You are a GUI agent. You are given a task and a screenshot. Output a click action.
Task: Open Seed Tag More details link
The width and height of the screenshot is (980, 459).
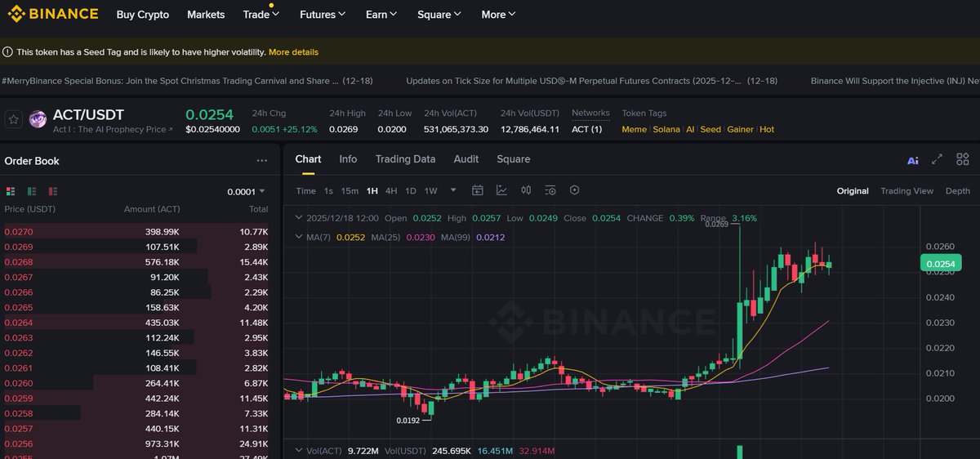pyautogui.click(x=293, y=52)
